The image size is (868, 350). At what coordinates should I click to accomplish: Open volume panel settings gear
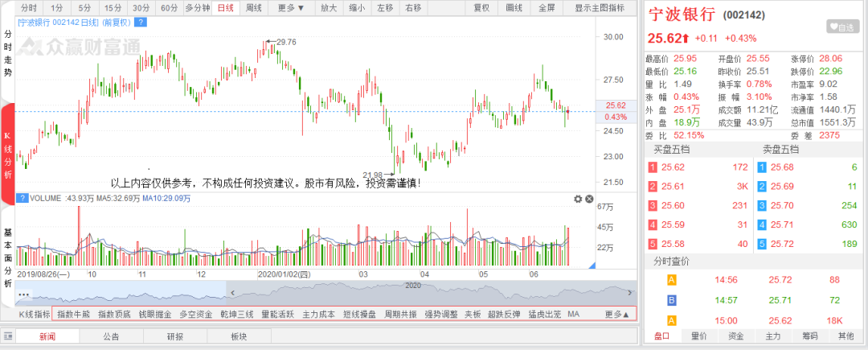578,199
